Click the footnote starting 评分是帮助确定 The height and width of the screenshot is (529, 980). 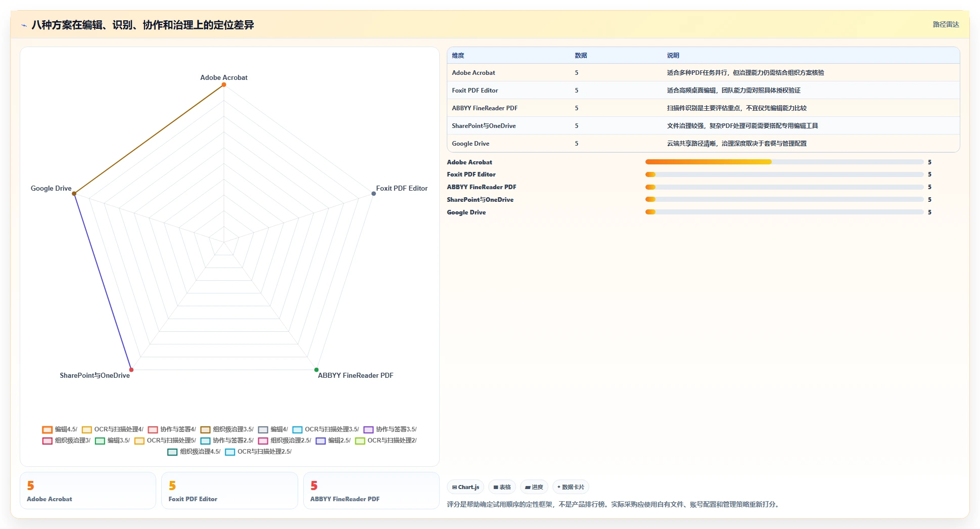[614, 504]
